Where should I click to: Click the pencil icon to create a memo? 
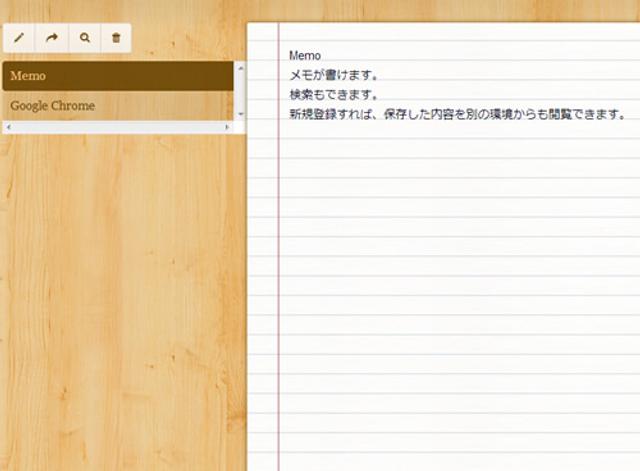(x=19, y=38)
